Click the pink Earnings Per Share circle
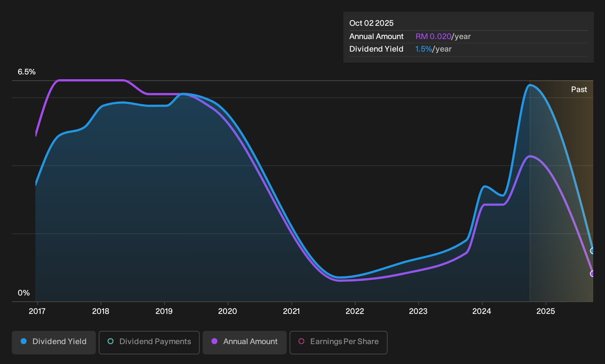 tap(301, 341)
